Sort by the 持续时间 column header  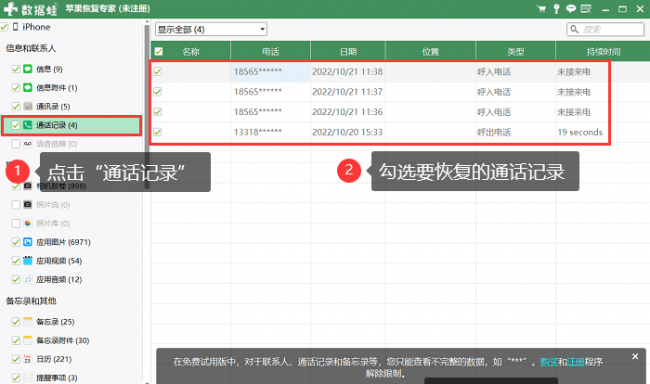tap(603, 51)
